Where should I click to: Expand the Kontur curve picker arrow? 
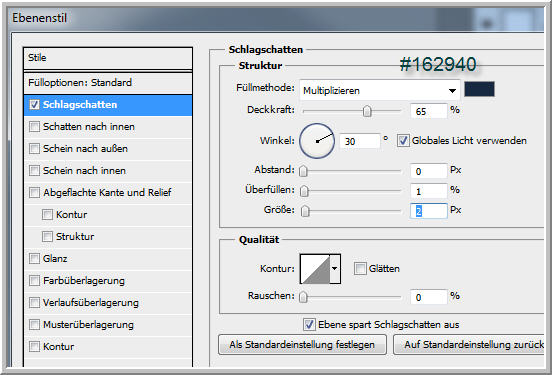pyautogui.click(x=335, y=269)
